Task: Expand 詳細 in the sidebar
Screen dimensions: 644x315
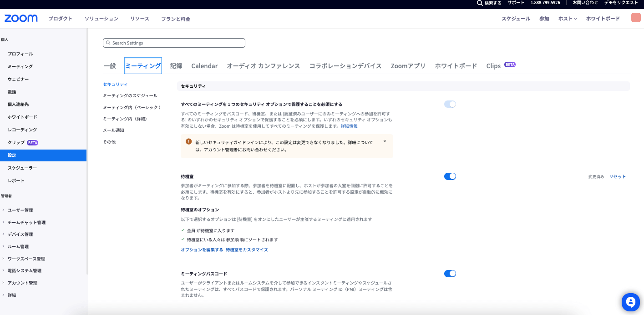Action: (x=12, y=295)
